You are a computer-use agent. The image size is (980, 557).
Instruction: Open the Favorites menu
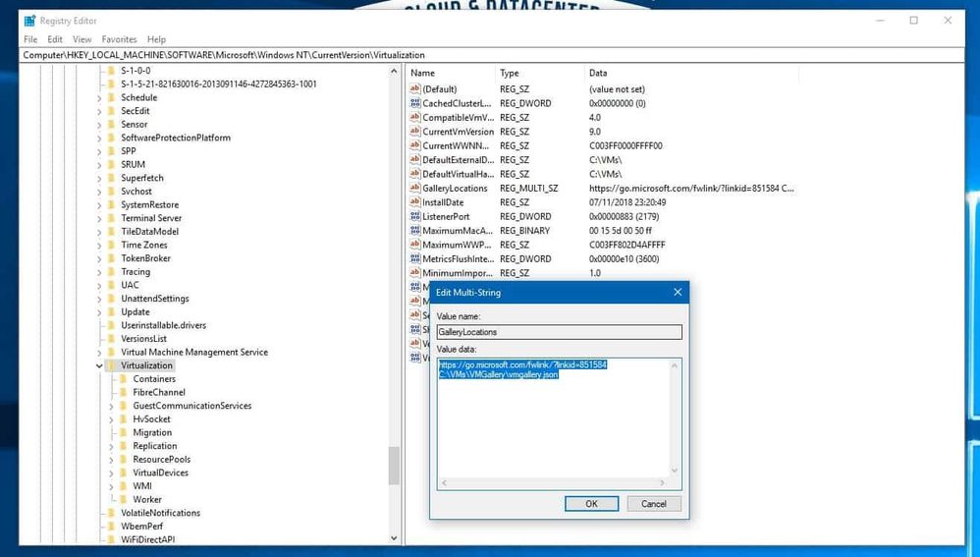tap(119, 38)
